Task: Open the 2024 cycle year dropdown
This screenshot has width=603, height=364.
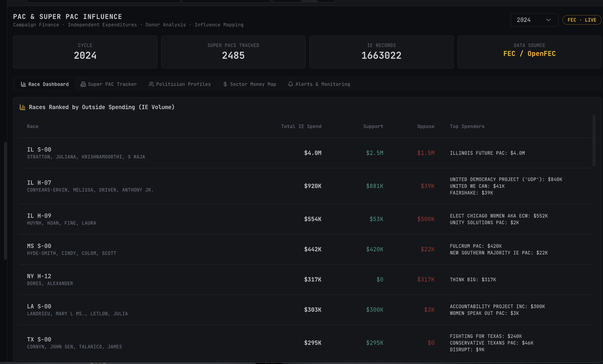Action: point(534,20)
